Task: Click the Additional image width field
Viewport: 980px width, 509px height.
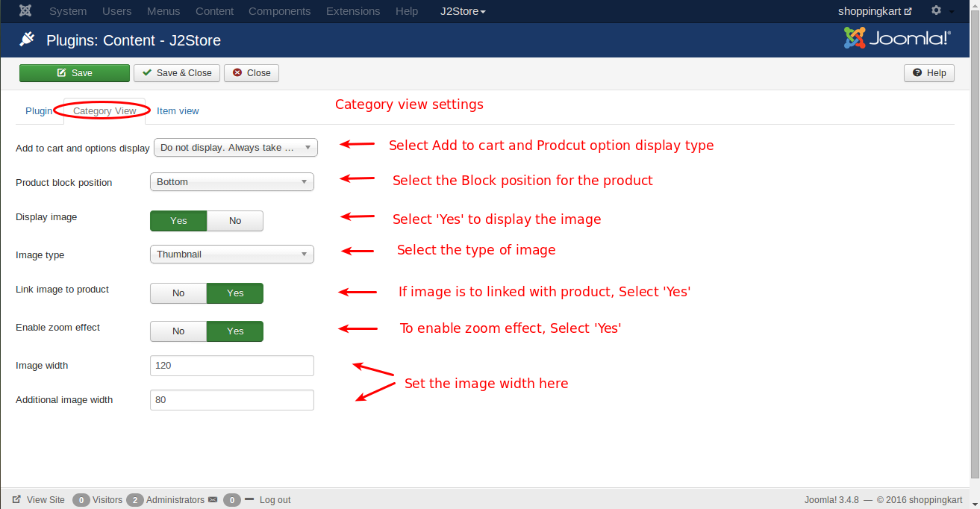Action: pyautogui.click(x=232, y=400)
